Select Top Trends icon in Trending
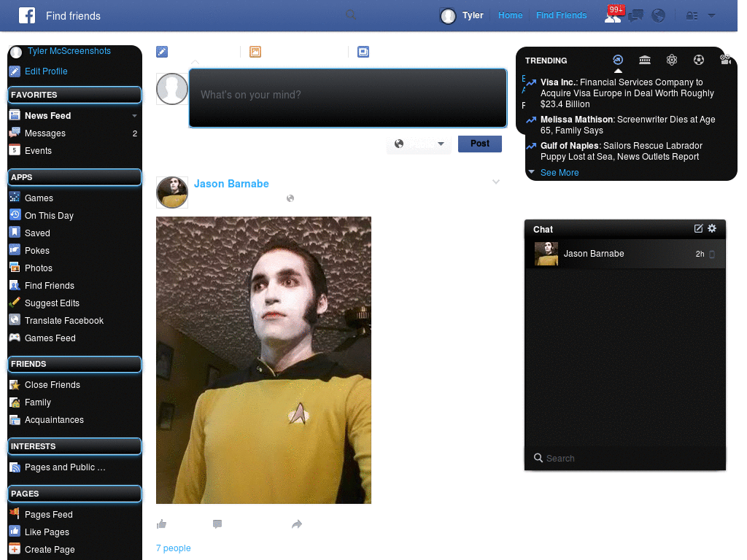The width and height of the screenshot is (747, 560). (x=618, y=60)
